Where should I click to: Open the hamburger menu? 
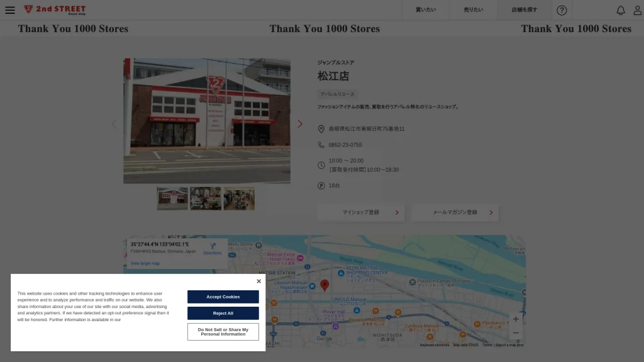[x=10, y=10]
